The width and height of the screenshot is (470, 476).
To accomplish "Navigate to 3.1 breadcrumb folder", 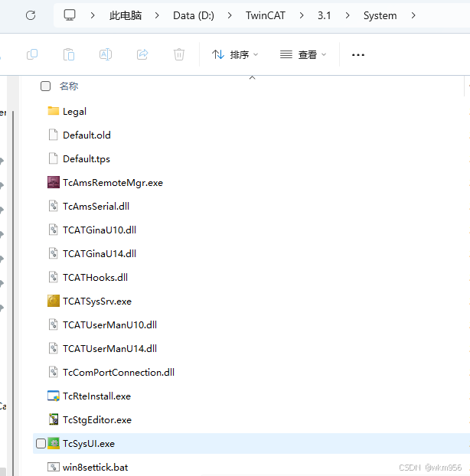I will 325,15.
